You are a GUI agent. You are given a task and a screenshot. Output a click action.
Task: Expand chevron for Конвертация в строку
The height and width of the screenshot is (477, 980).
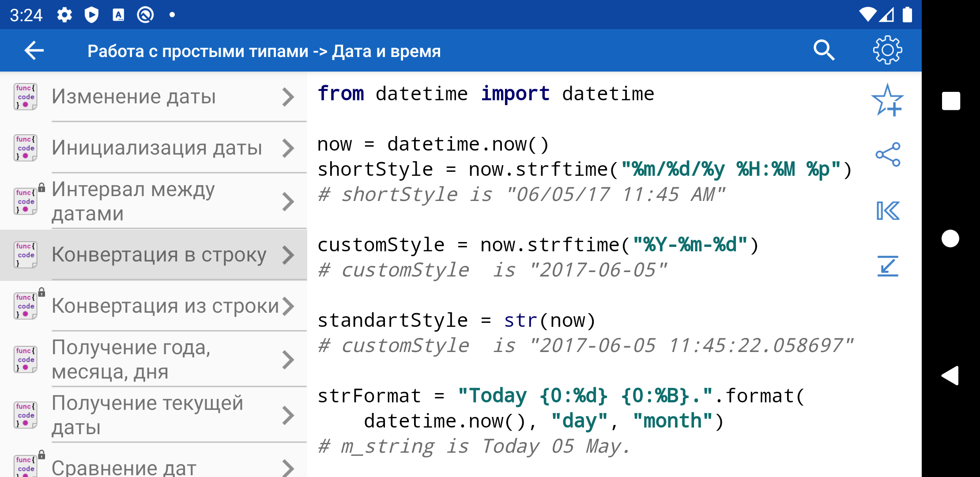pyautogui.click(x=288, y=255)
